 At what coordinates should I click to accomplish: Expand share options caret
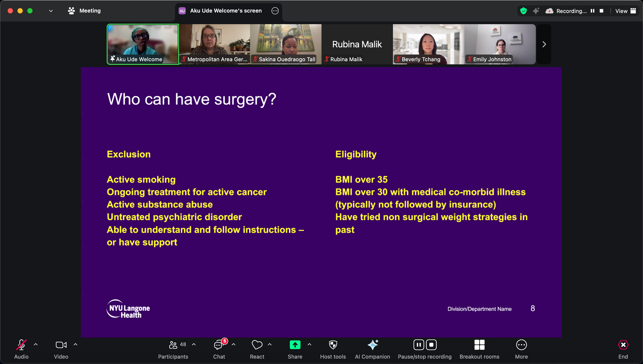tap(309, 345)
